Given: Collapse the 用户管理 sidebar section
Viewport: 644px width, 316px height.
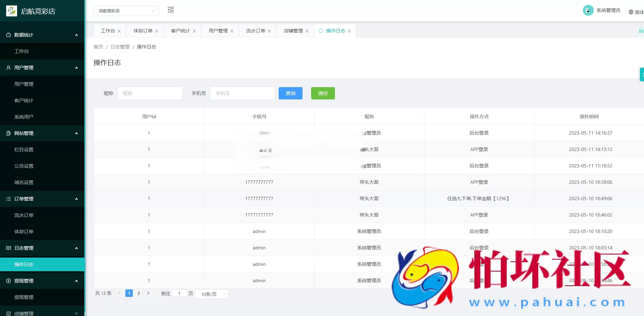Looking at the screenshot, I should pyautogui.click(x=76, y=68).
